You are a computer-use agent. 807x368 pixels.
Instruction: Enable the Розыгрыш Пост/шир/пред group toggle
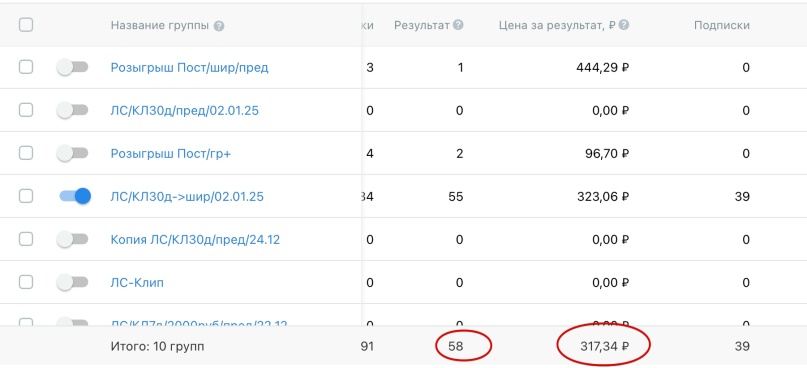(73, 67)
